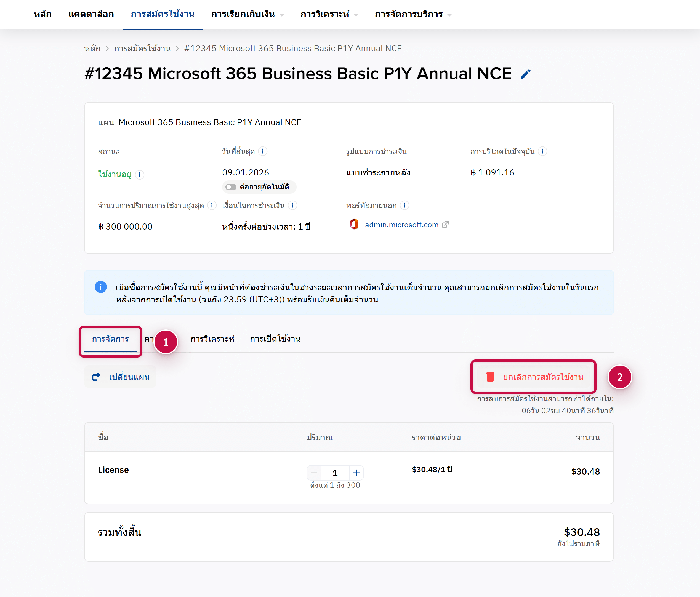Click the ฿ 1 091.16 consumption value
This screenshot has height=597, width=700.
492,173
